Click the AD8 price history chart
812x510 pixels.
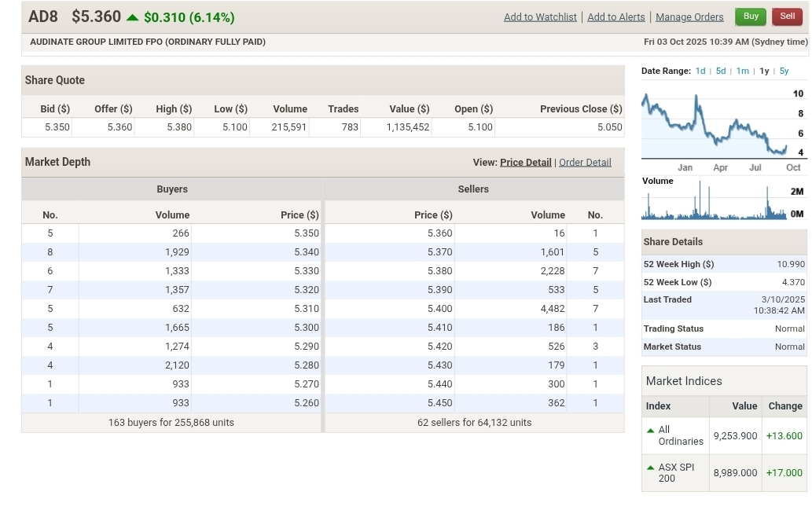click(x=714, y=126)
